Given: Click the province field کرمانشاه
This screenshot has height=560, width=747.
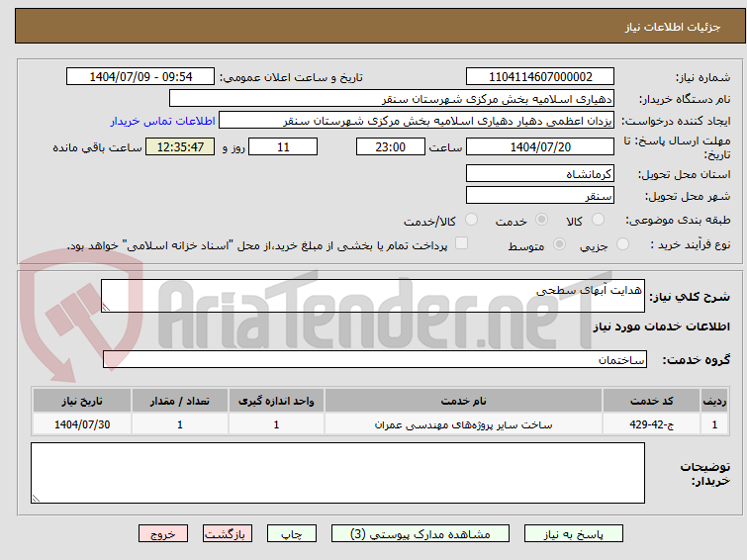Looking at the screenshot, I should tap(540, 173).
